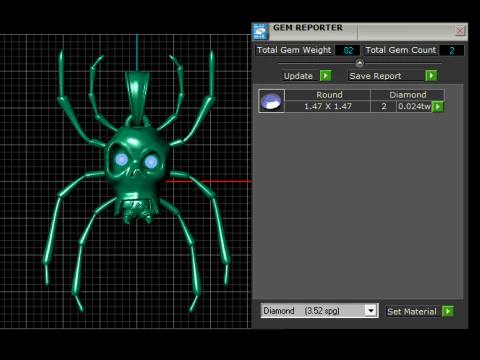Collapse the panel with the round arrow
The image size is (480, 360).
(359, 63)
